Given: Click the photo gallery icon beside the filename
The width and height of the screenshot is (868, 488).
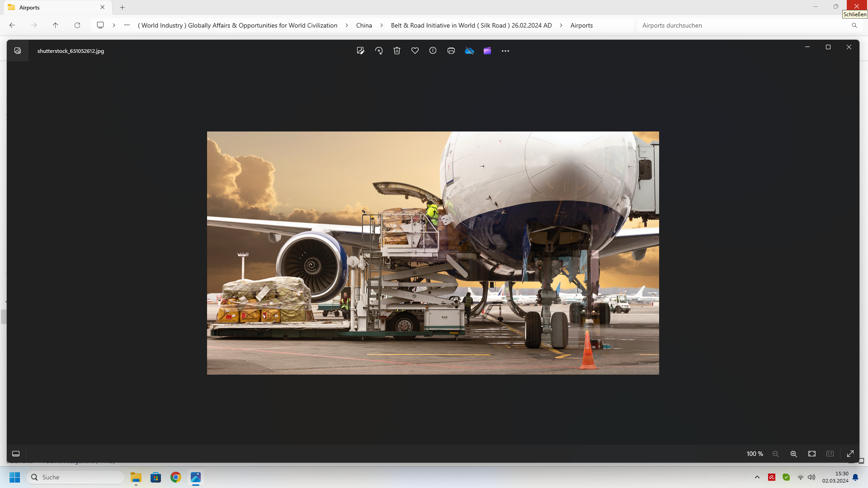Looking at the screenshot, I should (x=18, y=51).
